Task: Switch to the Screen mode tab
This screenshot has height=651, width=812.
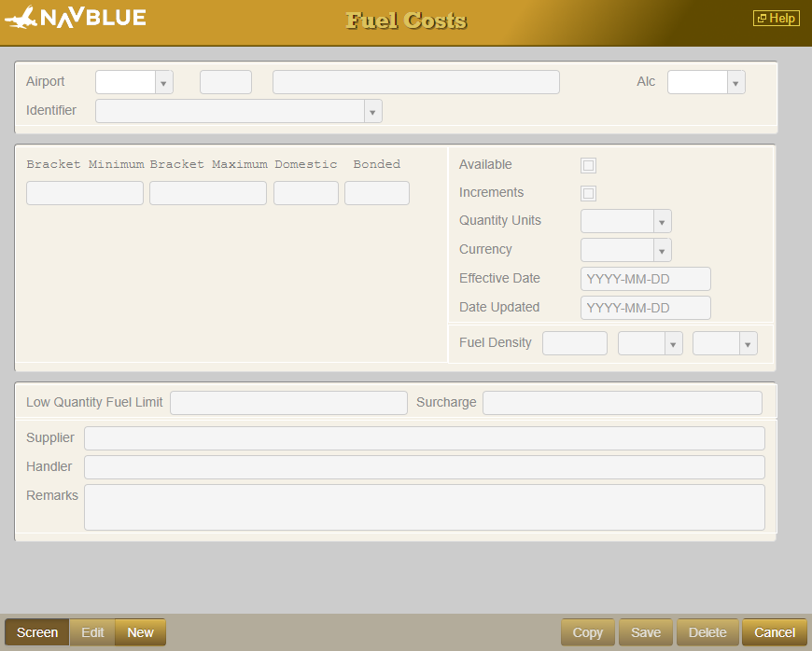Action: (x=37, y=632)
